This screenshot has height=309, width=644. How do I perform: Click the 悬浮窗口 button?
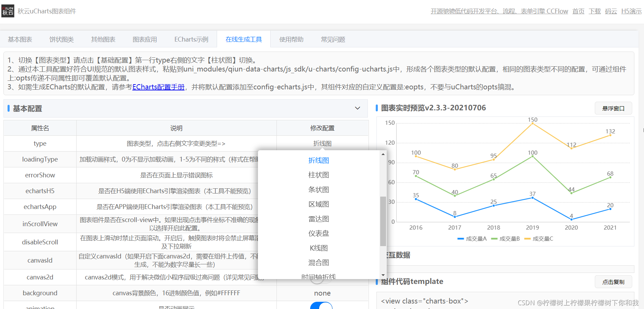[613, 108]
